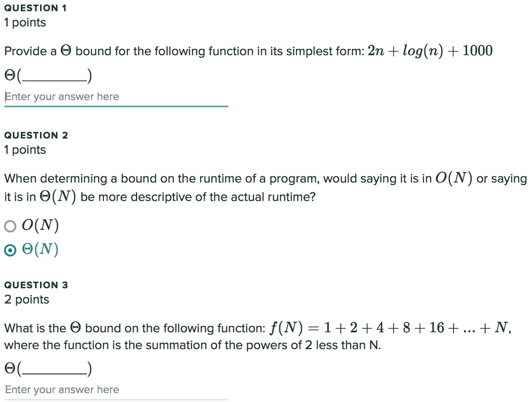Click the QUESTION 1 heading
The width and height of the screenshot is (532, 402).
pyautogui.click(x=35, y=8)
